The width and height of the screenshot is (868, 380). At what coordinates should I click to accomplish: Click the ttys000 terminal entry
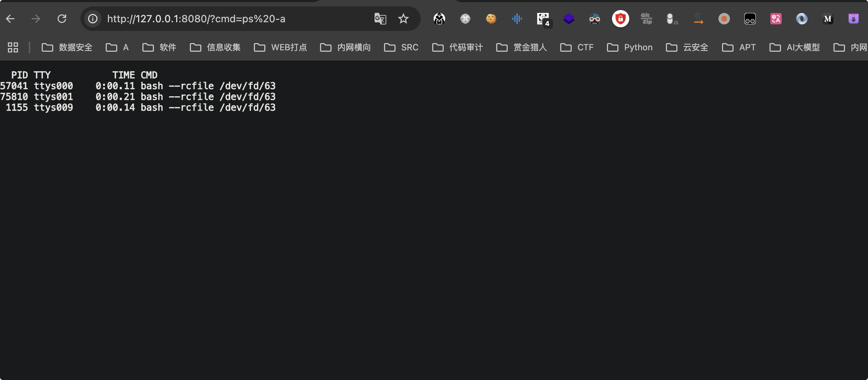coord(54,86)
